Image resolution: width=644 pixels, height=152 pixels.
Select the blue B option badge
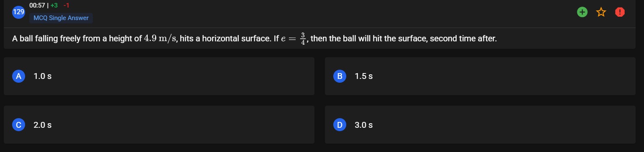tap(340, 76)
